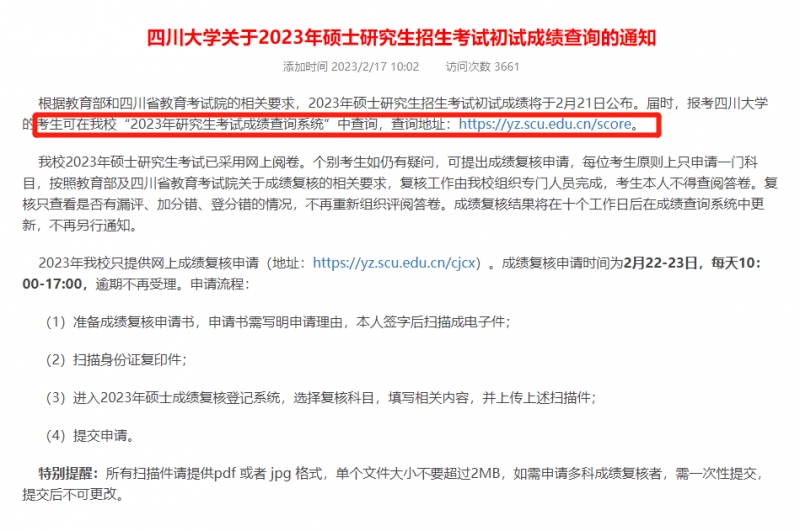Click the red notice title heading
The image size is (800, 531).
pos(401,38)
